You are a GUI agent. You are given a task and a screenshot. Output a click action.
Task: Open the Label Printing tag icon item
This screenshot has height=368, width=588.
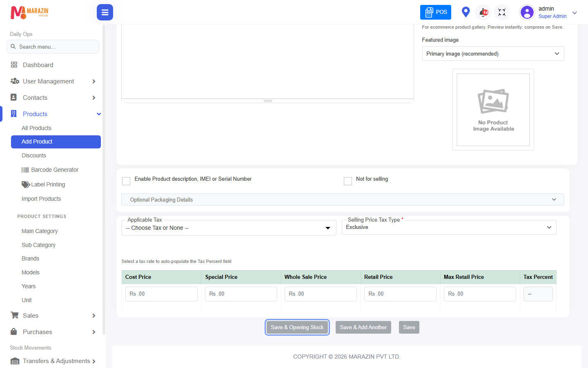43,184
